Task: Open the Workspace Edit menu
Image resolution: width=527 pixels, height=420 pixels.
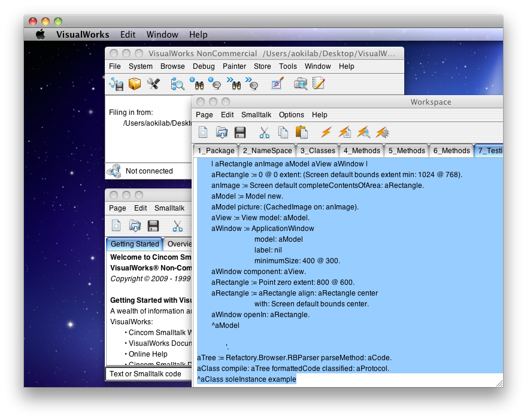Action: [x=227, y=115]
